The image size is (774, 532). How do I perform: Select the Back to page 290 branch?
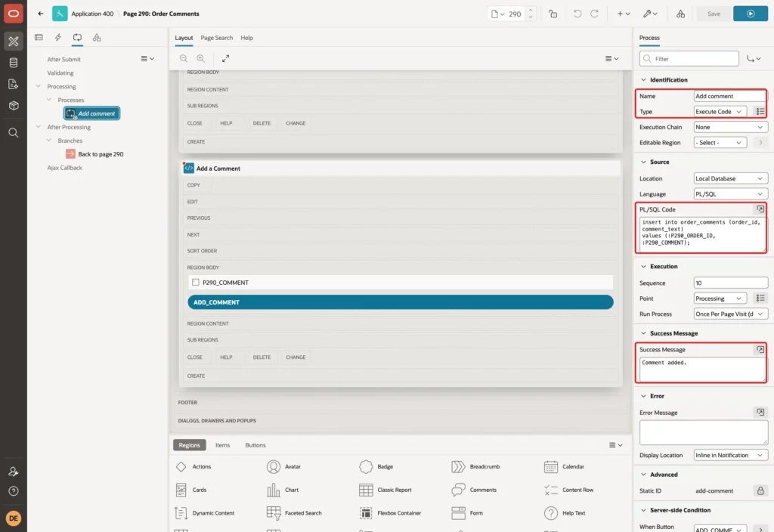(95, 154)
